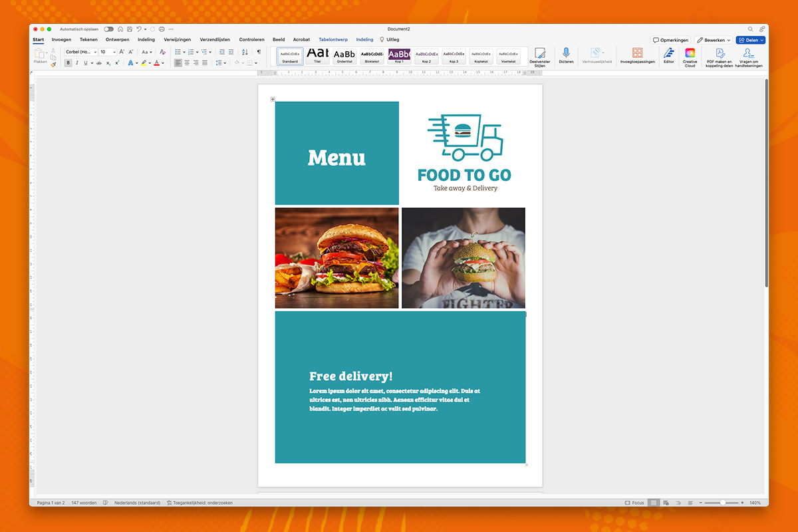Click the Format Painter brush icon
The height and width of the screenshot is (532, 798).
tap(53, 65)
